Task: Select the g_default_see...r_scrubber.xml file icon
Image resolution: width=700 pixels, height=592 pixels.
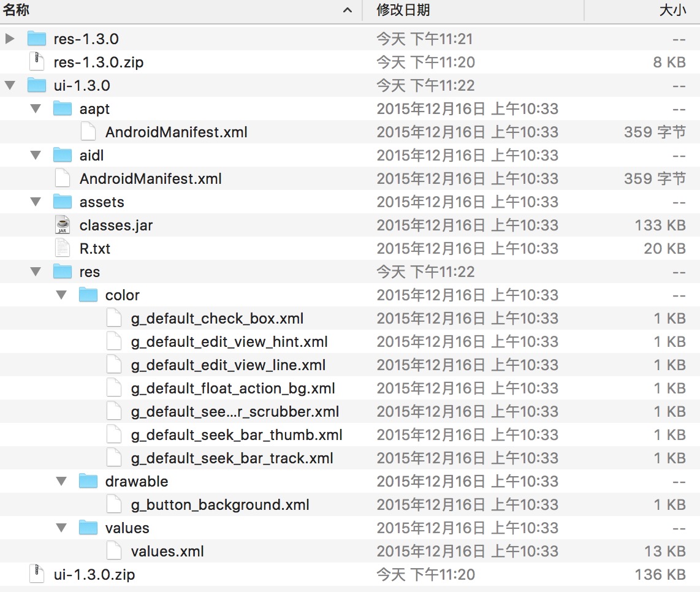Action: coord(114,411)
